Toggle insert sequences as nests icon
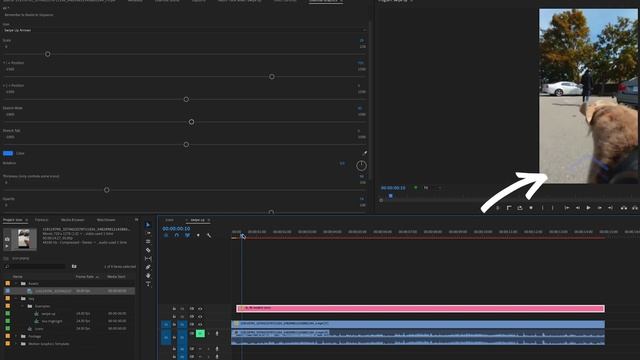Screen dimensions: 640x360 tap(166, 236)
